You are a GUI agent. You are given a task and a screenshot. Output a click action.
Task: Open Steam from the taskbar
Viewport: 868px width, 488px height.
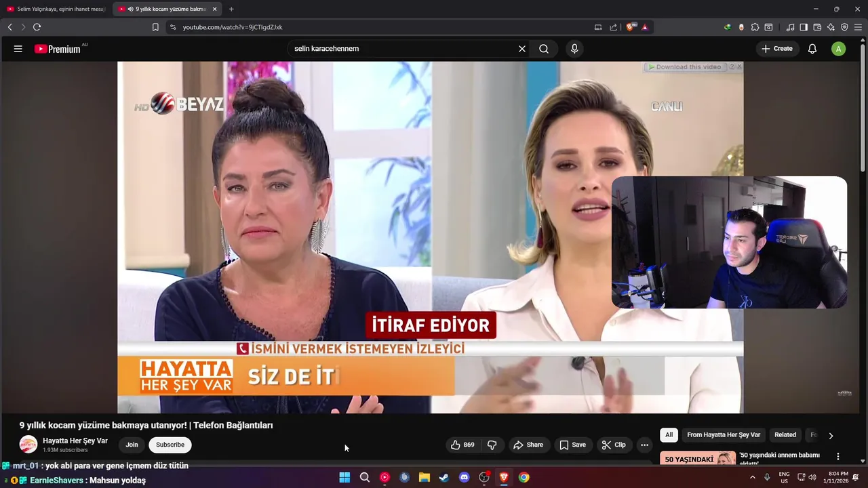444,477
